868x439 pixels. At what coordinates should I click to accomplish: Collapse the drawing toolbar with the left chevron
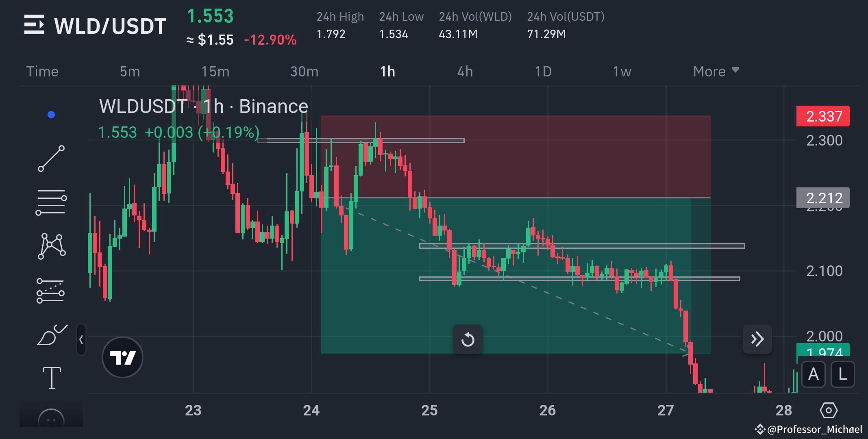click(81, 339)
